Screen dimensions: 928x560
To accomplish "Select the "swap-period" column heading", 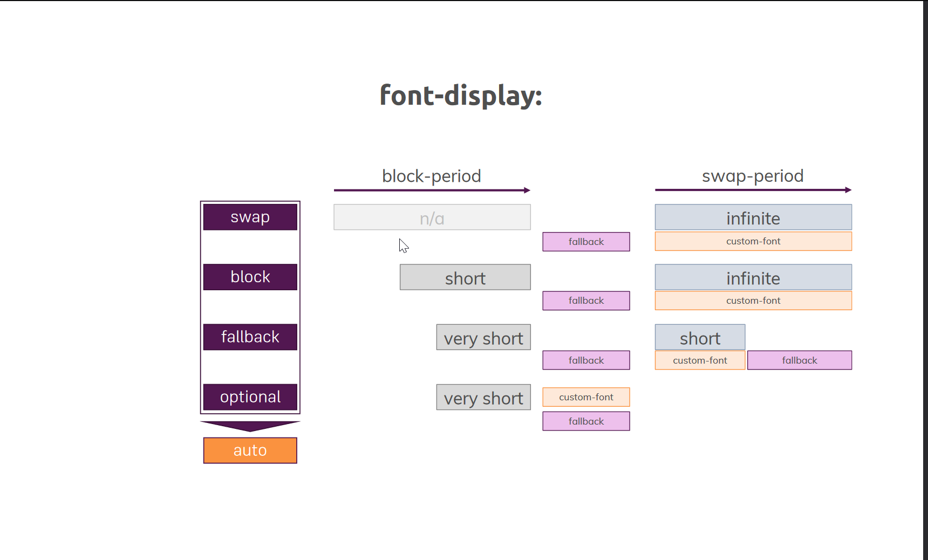I will 753,176.
